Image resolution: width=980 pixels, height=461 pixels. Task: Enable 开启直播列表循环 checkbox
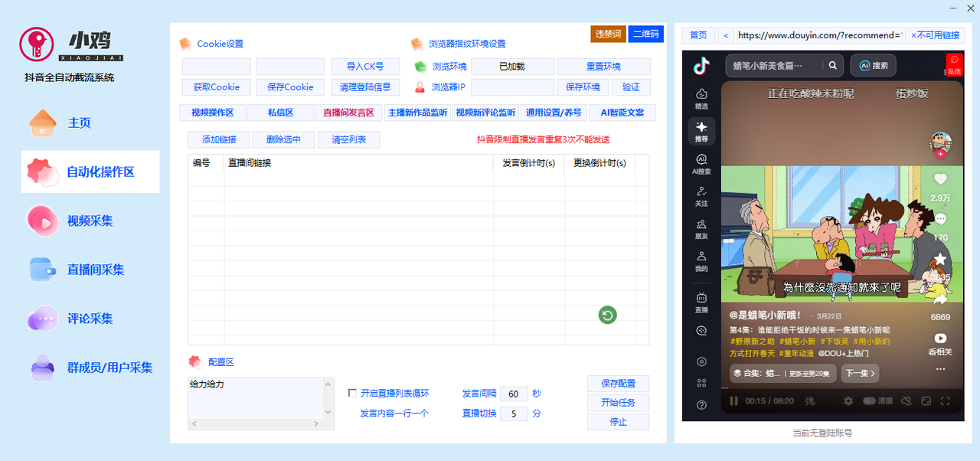click(x=352, y=393)
